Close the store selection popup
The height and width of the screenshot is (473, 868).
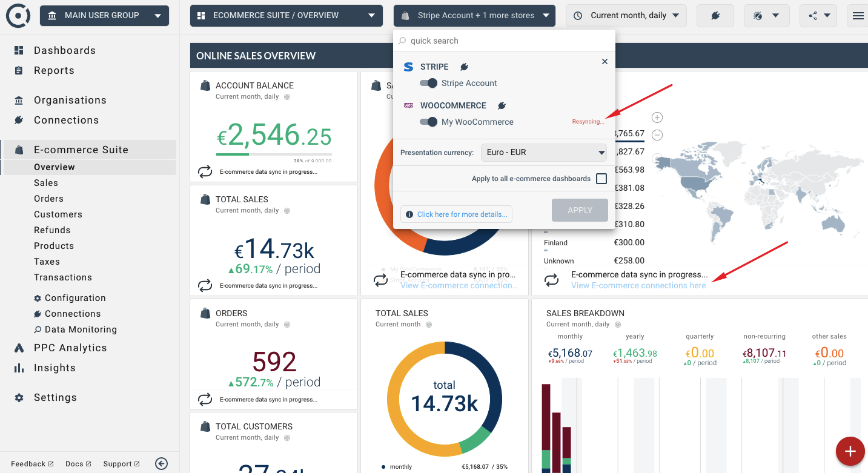(x=605, y=61)
